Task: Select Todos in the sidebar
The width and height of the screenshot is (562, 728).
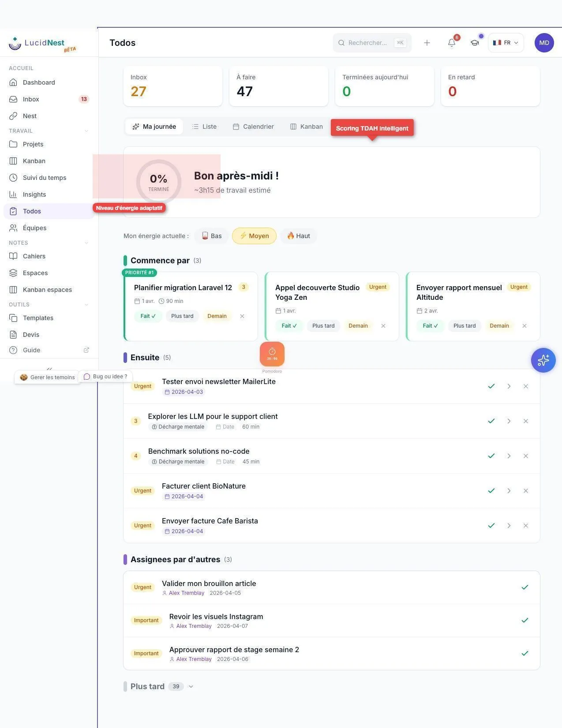Action: 49,211
